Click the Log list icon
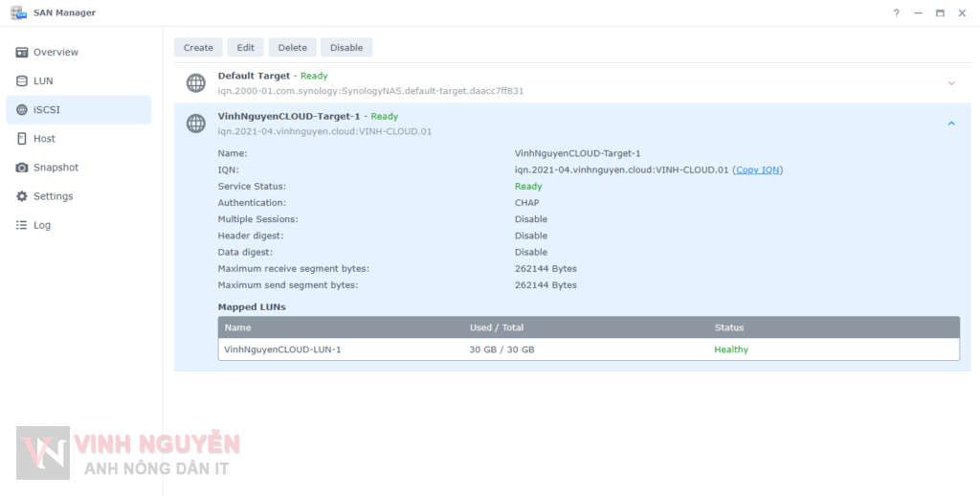Viewport: 980px width, 496px height. [x=22, y=225]
